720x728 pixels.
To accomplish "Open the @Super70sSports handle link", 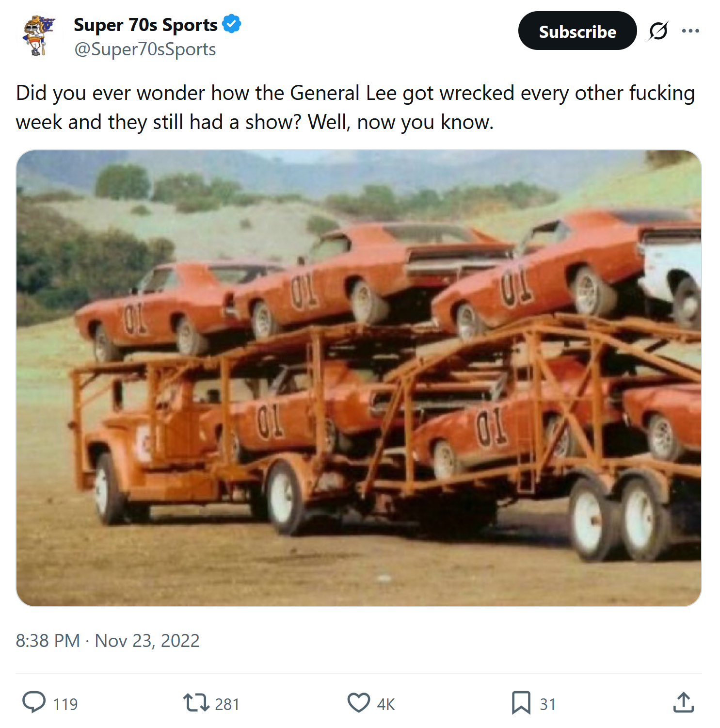I will tap(145, 49).
